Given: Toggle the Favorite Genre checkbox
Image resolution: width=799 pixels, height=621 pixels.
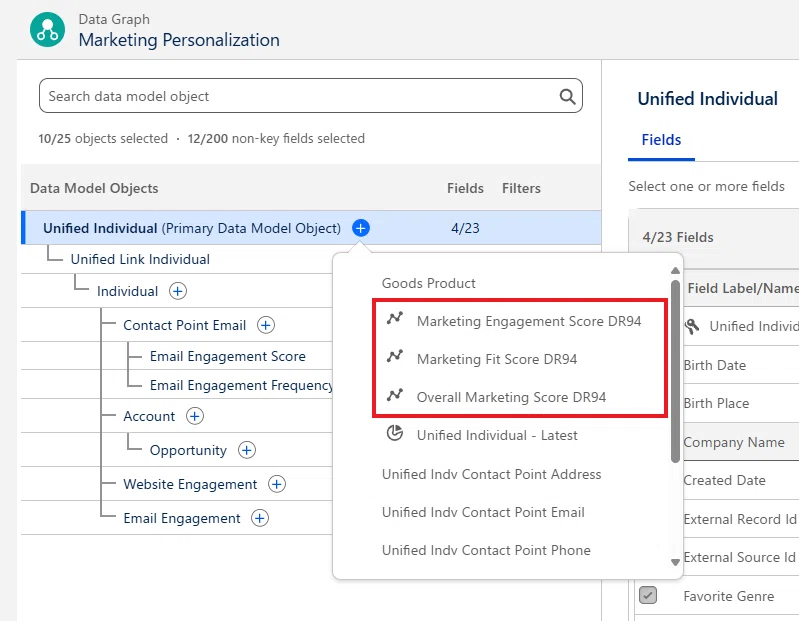Looking at the screenshot, I should pos(648,595).
